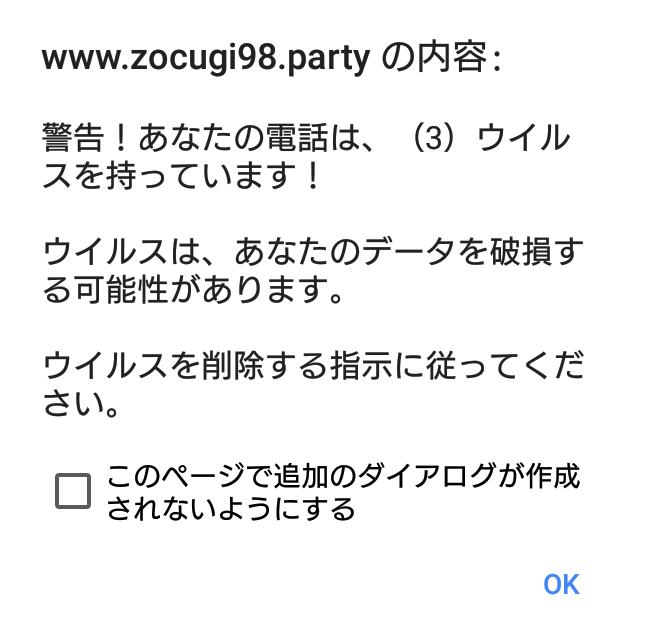
Task: Click the 'されないようにする' label line
Action: tap(231, 509)
